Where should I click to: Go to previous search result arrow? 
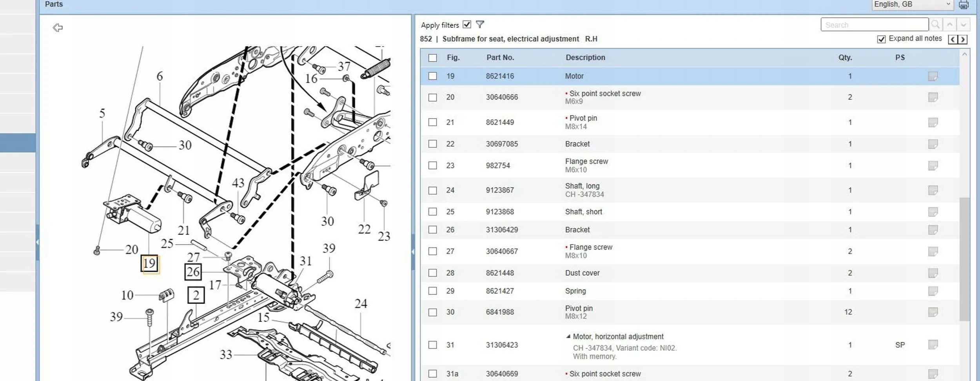[949, 25]
